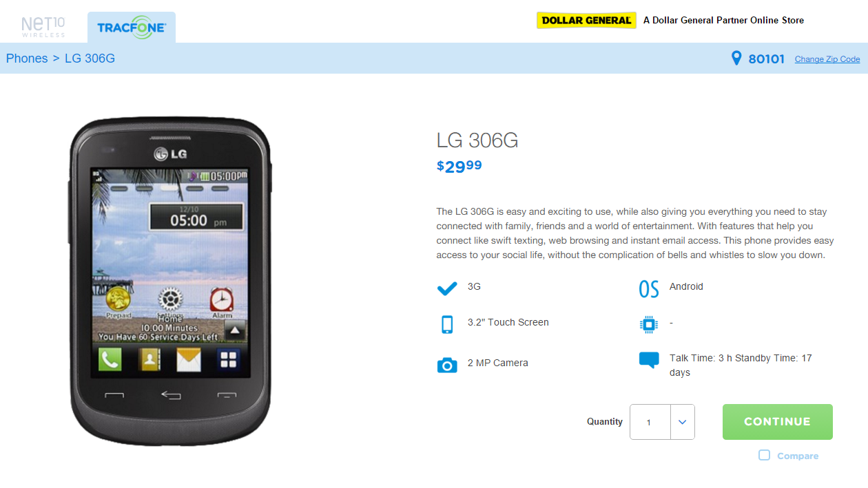868x488 pixels.
Task: Click the 80101 zip code text
Action: tap(767, 59)
